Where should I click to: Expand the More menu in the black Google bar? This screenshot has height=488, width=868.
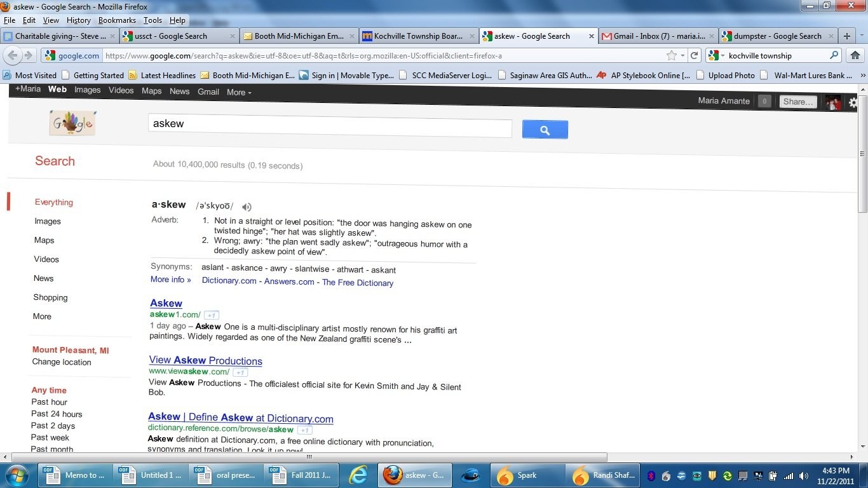click(239, 92)
